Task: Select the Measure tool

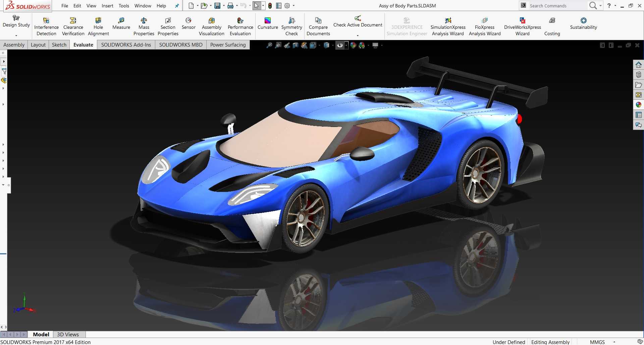Action: point(121,23)
